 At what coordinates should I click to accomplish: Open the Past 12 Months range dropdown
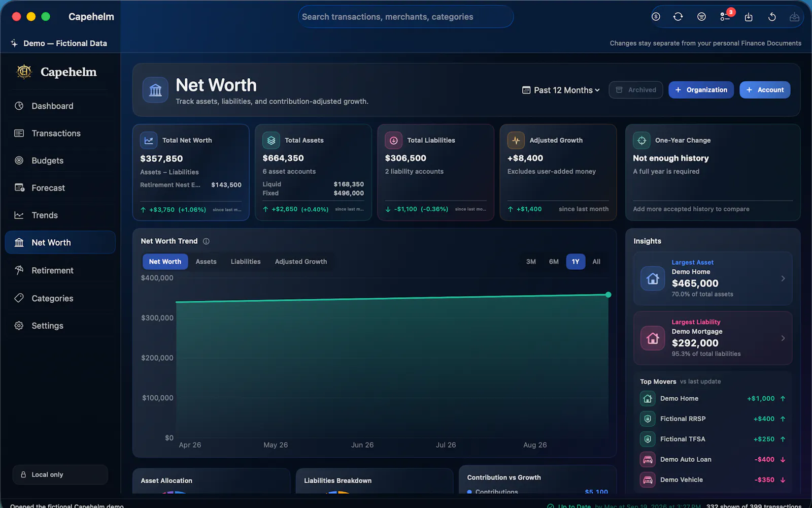pos(561,90)
